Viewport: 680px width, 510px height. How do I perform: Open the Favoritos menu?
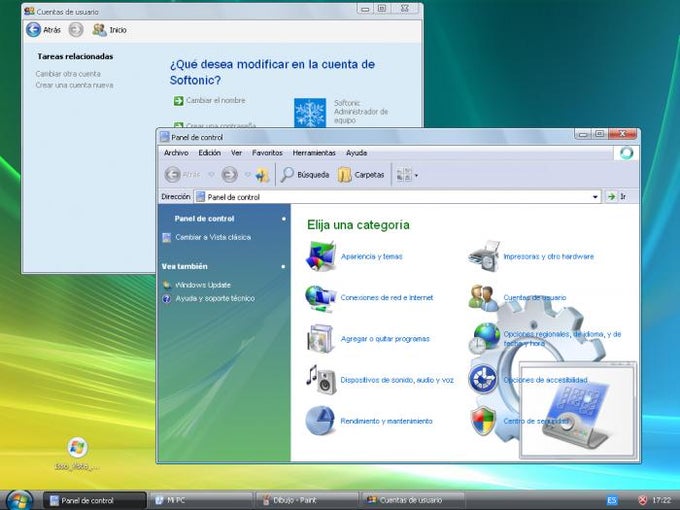tap(267, 153)
